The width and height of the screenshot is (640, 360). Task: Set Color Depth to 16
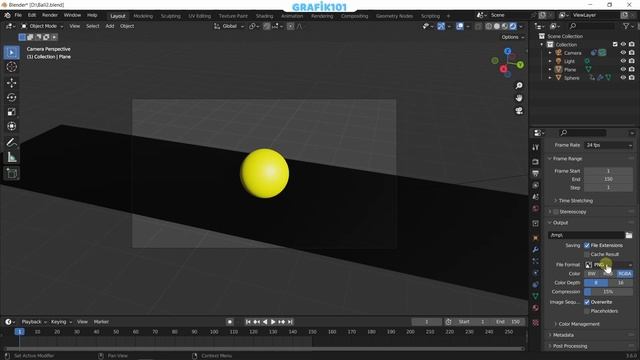click(620, 283)
